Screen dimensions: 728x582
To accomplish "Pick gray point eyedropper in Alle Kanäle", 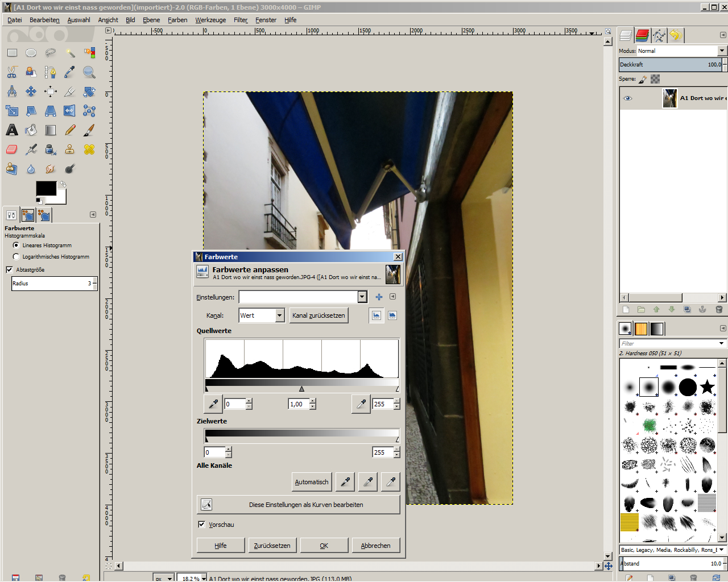I will [x=368, y=482].
